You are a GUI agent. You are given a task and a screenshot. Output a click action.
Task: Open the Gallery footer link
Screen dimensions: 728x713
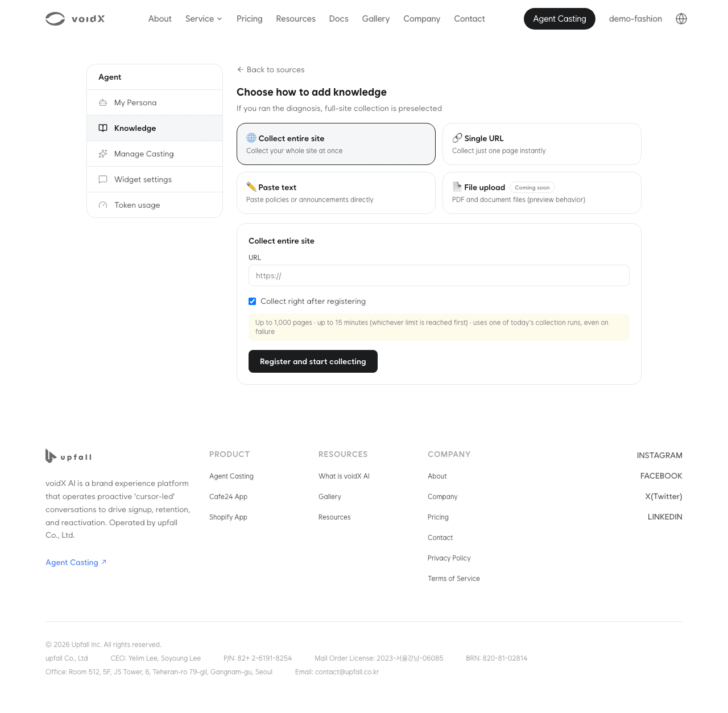(330, 497)
